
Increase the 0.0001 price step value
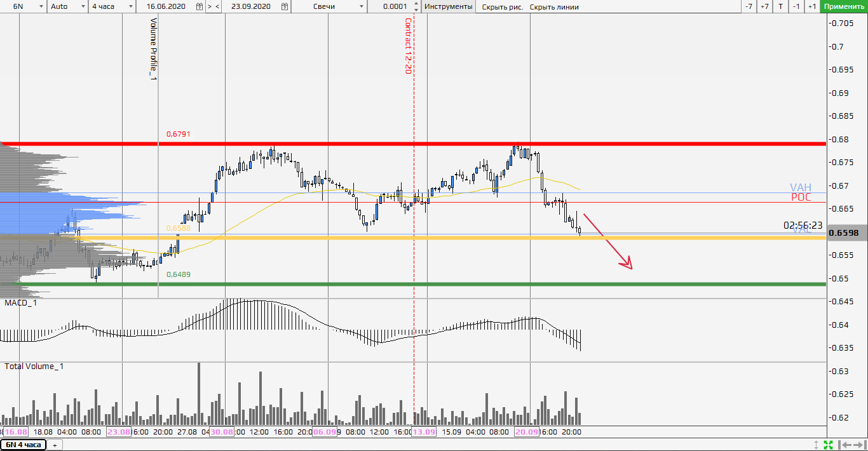[x=416, y=3]
